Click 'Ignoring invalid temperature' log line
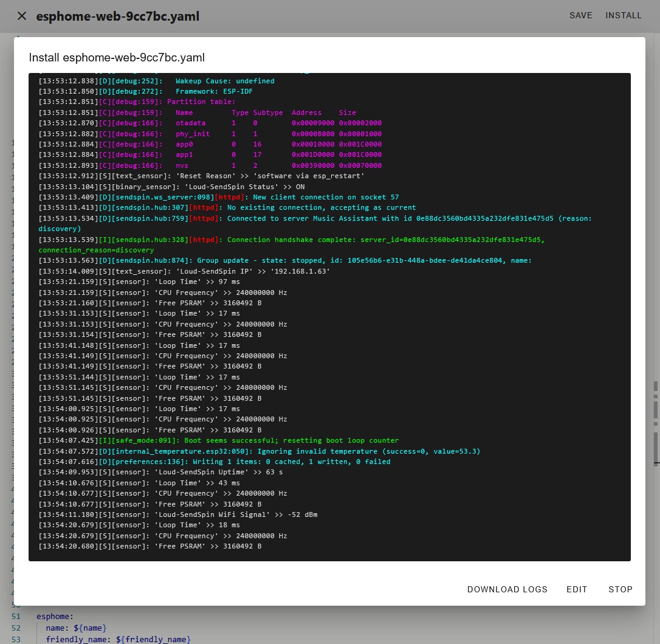The width and height of the screenshot is (660, 644). pos(260,451)
